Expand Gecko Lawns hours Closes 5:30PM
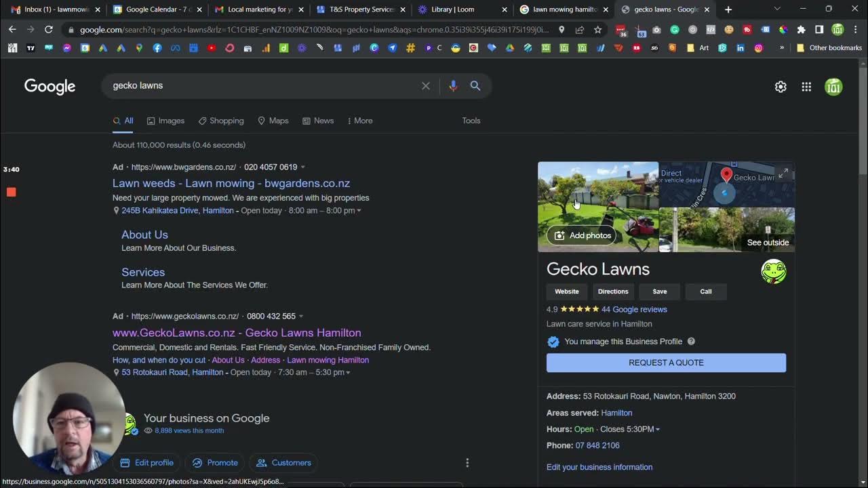The height and width of the screenshot is (488, 868). coord(629,429)
